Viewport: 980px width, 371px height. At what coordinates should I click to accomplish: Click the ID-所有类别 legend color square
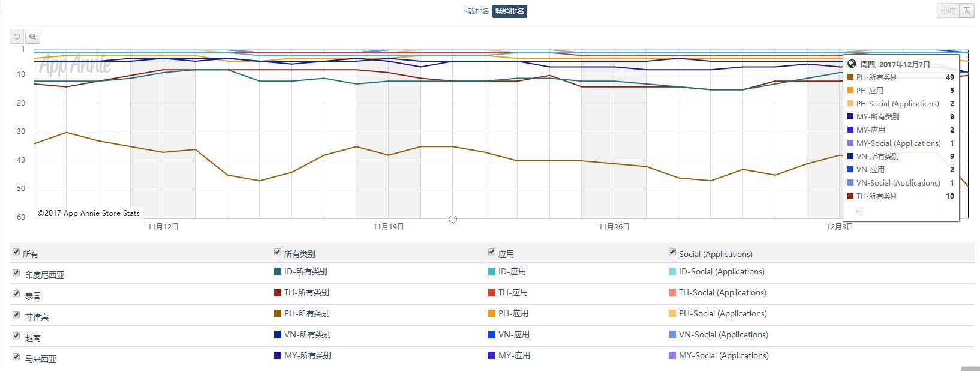tap(278, 271)
